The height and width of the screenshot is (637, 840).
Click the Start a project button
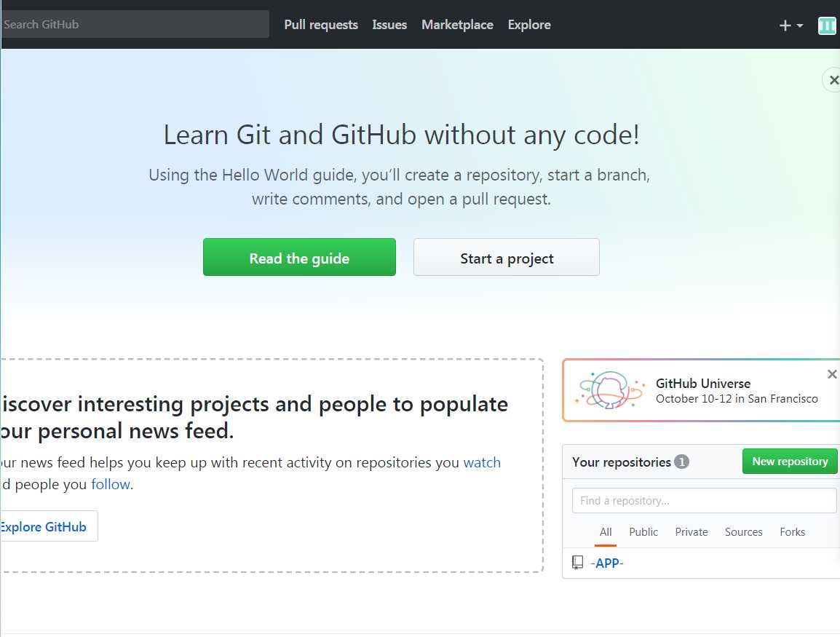[x=506, y=257]
